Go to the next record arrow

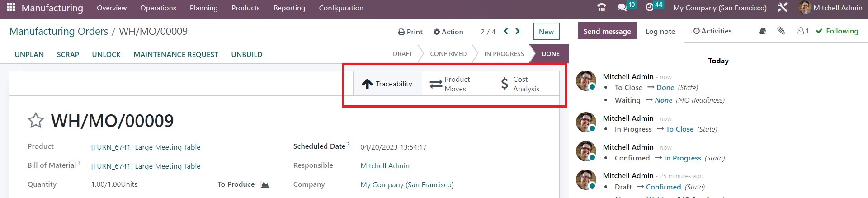click(518, 31)
